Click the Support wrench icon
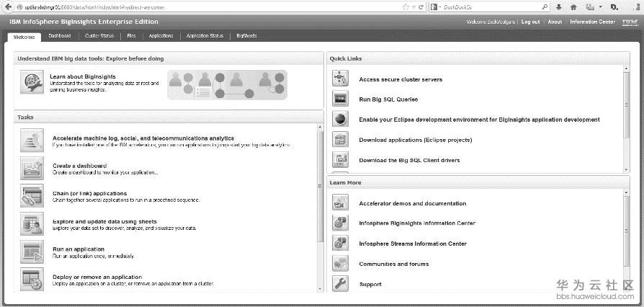The image size is (644, 307). (x=341, y=283)
